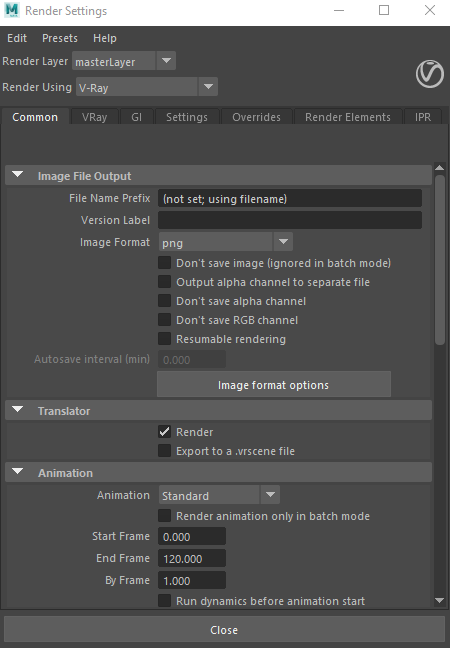Screen dimensions: 450x648
Task: Open the Presets menu
Action: (x=60, y=38)
